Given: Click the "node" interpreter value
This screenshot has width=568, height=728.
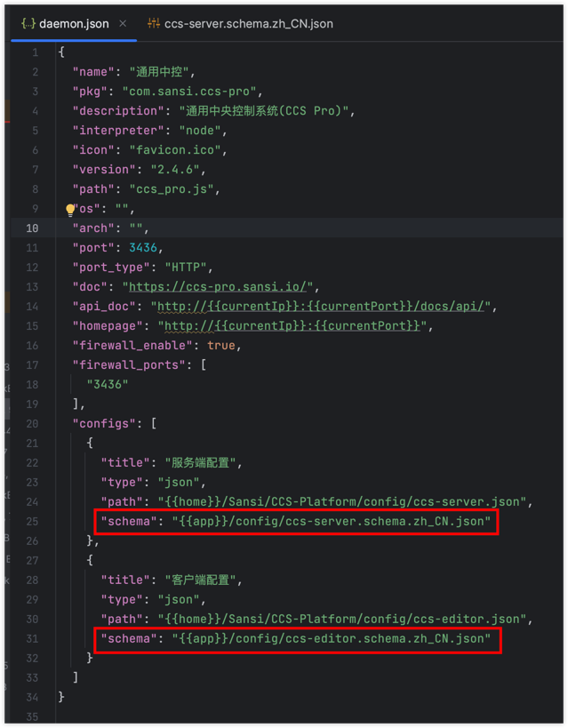Looking at the screenshot, I should [200, 131].
